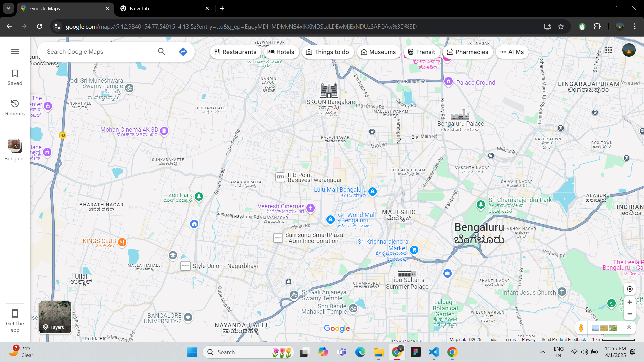Screen dimensions: 644x362
Task: Open the tab search dropdown
Action: (x=8, y=8)
